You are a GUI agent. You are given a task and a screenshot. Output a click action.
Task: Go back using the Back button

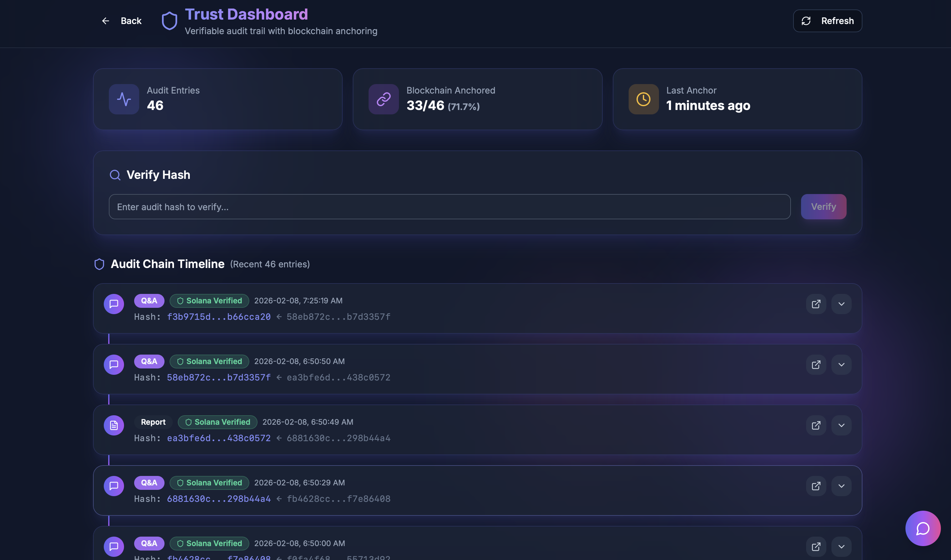click(x=121, y=21)
